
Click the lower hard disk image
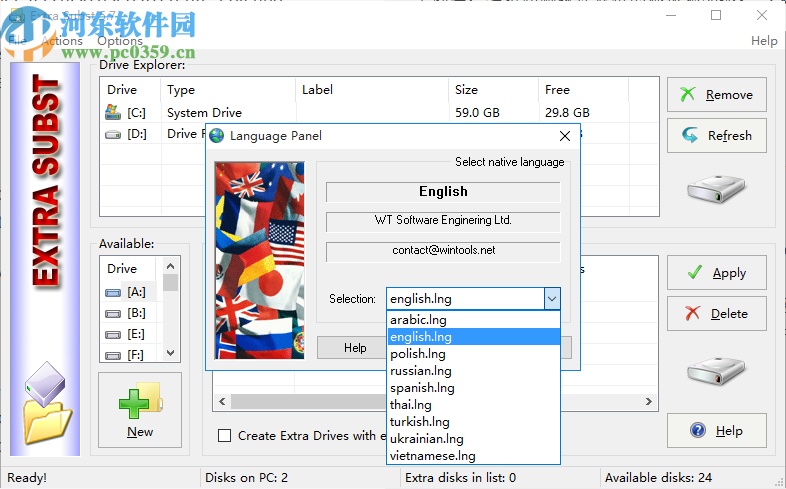(716, 371)
